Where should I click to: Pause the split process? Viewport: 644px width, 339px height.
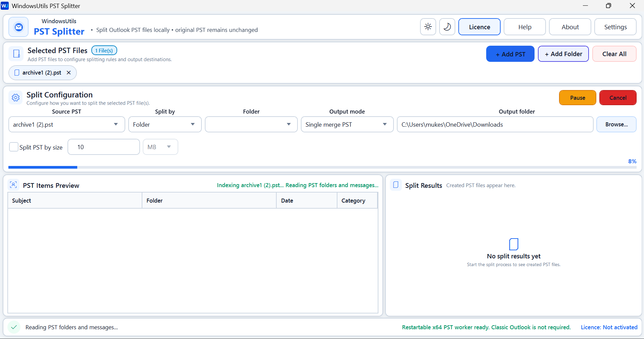pos(578,98)
